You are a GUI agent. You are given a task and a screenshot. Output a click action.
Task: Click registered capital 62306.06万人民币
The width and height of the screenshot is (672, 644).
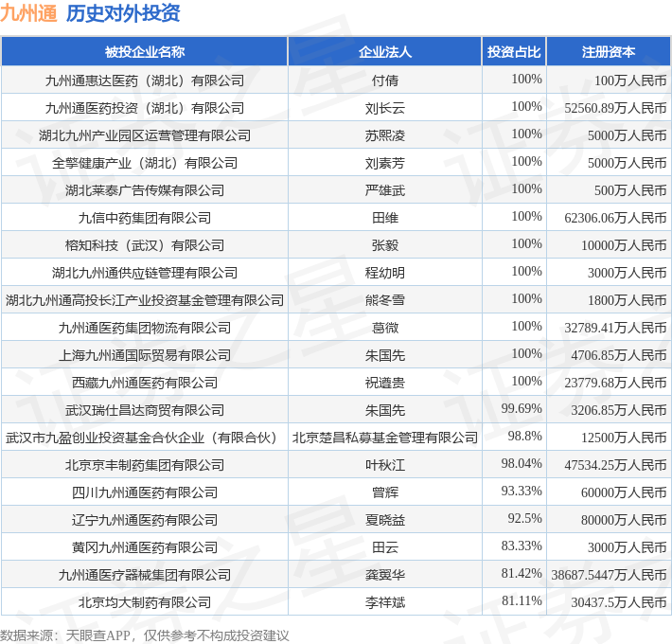(x=615, y=218)
